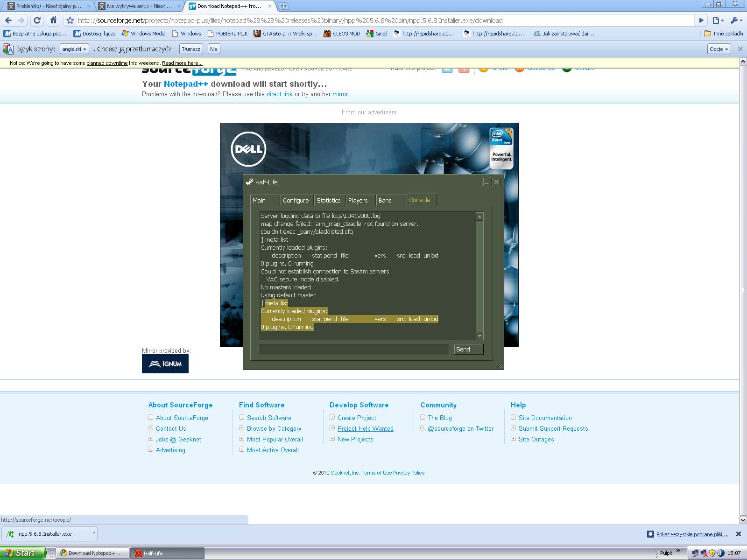
Task: Open the 'Browse by Category' footer link
Action: point(274,428)
